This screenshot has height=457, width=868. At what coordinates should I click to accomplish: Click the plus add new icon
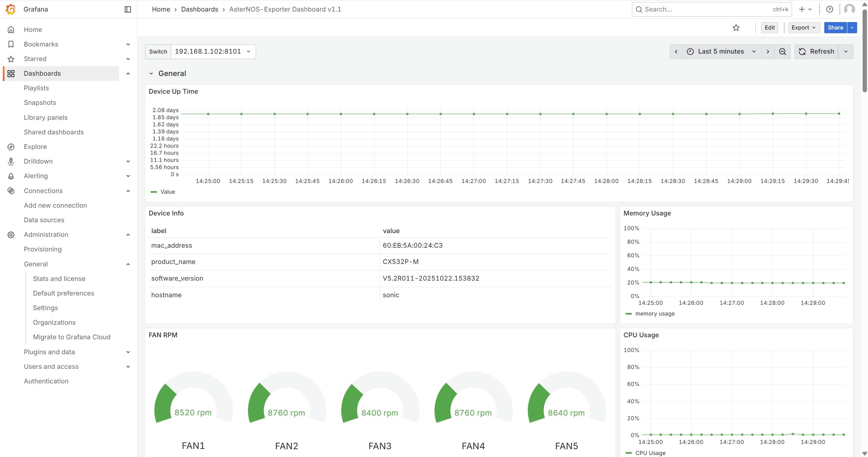(x=802, y=9)
